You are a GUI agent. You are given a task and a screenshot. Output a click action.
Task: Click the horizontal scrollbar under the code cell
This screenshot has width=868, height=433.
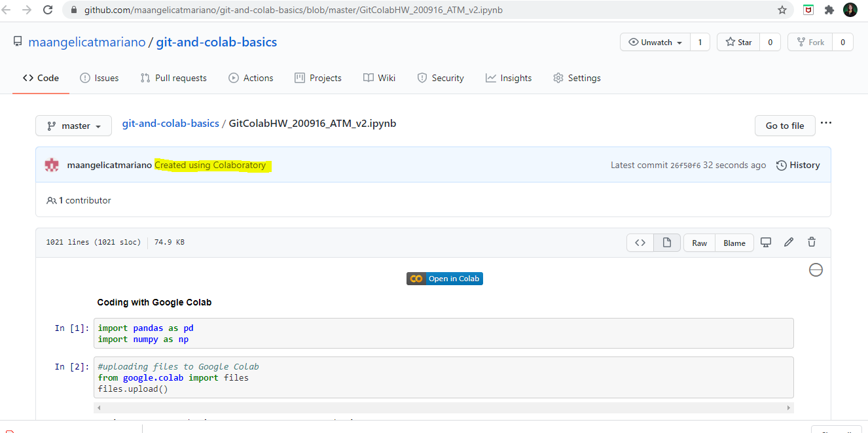tap(444, 407)
